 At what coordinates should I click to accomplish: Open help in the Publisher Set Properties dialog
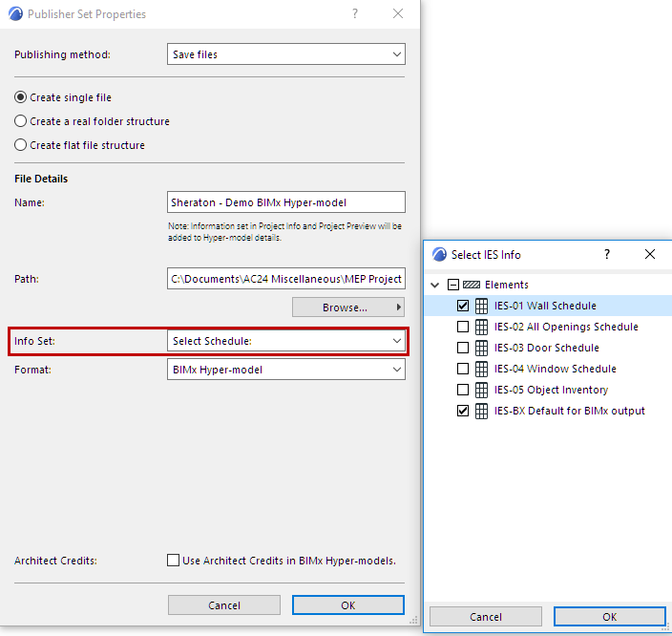click(x=355, y=13)
